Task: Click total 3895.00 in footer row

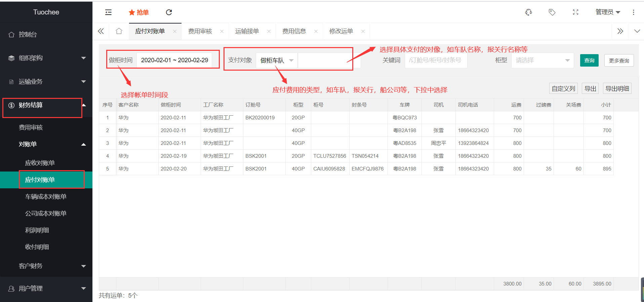Action: pos(599,284)
